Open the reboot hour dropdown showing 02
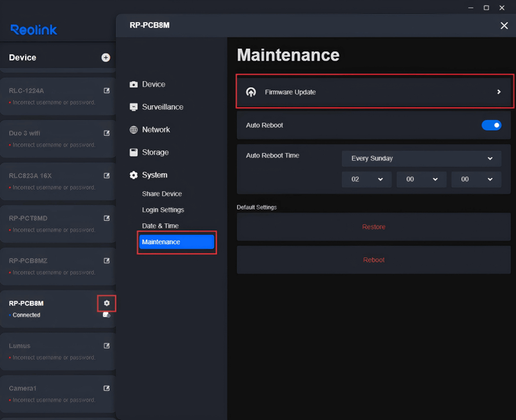The image size is (516, 420). pos(366,179)
